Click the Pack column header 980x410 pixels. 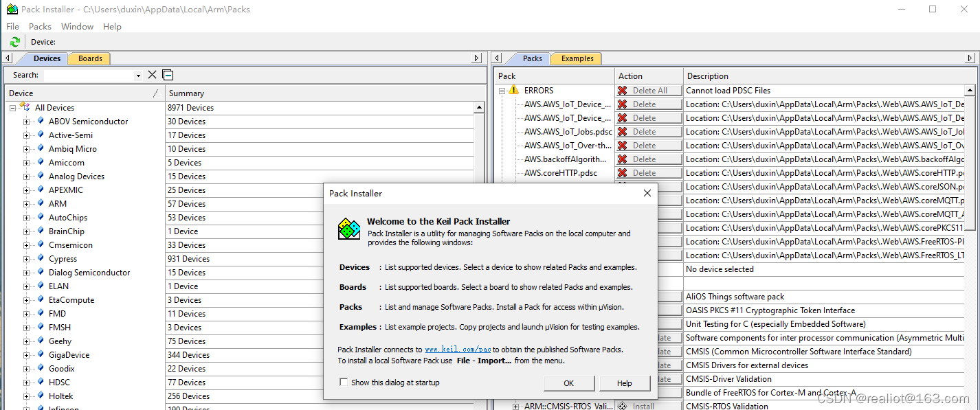tap(555, 76)
